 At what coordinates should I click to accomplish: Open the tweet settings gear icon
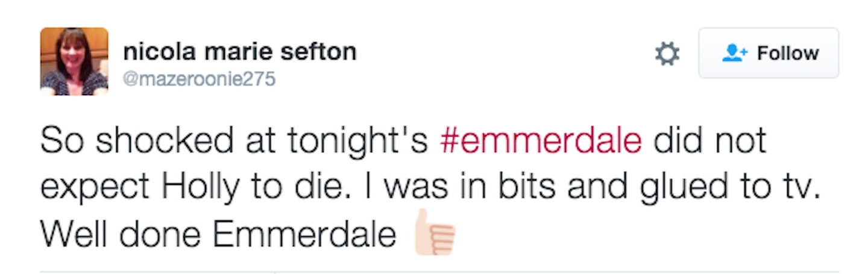[667, 54]
